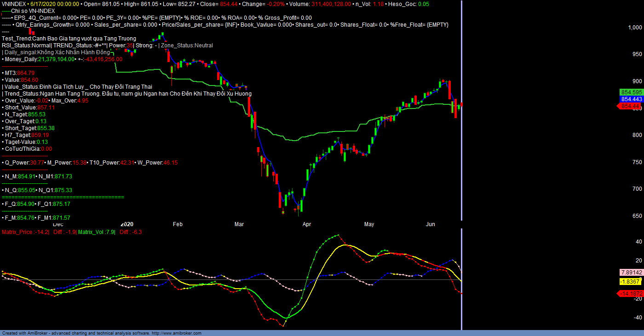Select the red 854.44 close price label
644x336 pixels.
pyautogui.click(x=630, y=106)
